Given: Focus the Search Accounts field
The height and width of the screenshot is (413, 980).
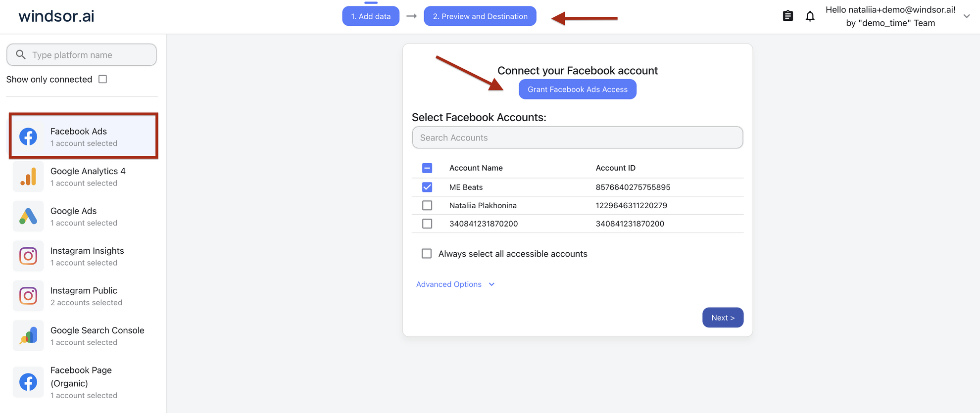Looking at the screenshot, I should [578, 138].
